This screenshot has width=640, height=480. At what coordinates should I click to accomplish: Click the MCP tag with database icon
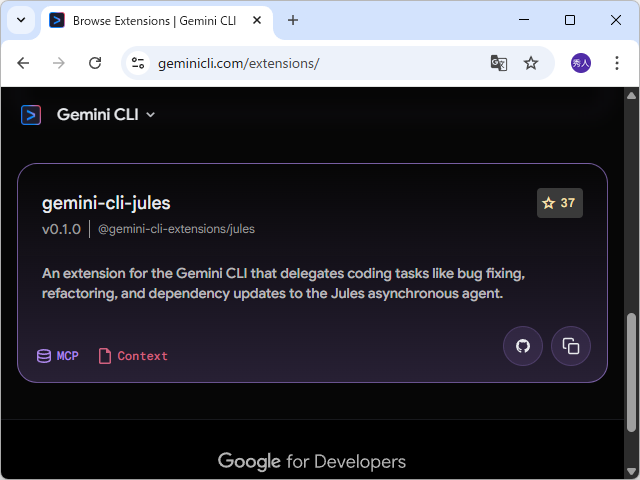58,356
